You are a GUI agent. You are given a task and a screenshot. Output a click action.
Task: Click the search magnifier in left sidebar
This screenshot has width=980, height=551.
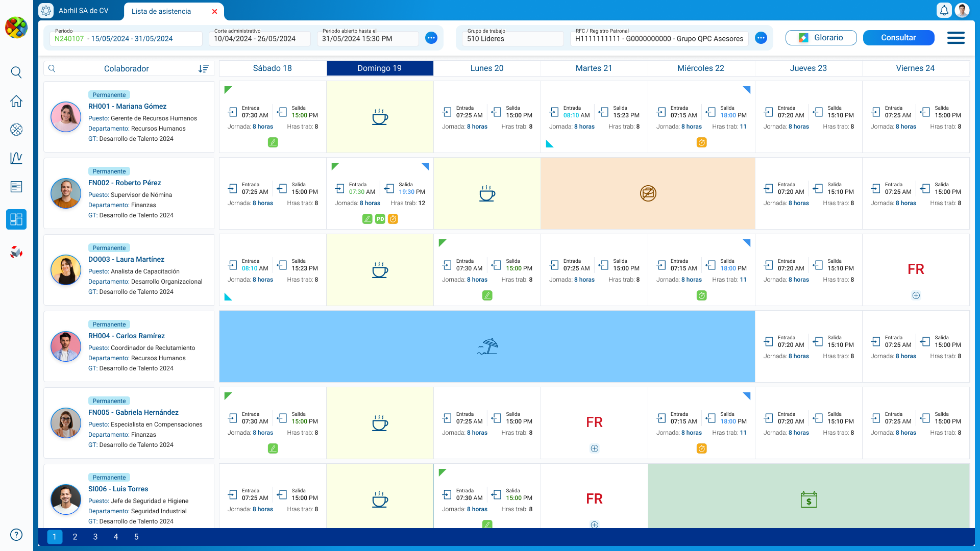coord(16,72)
